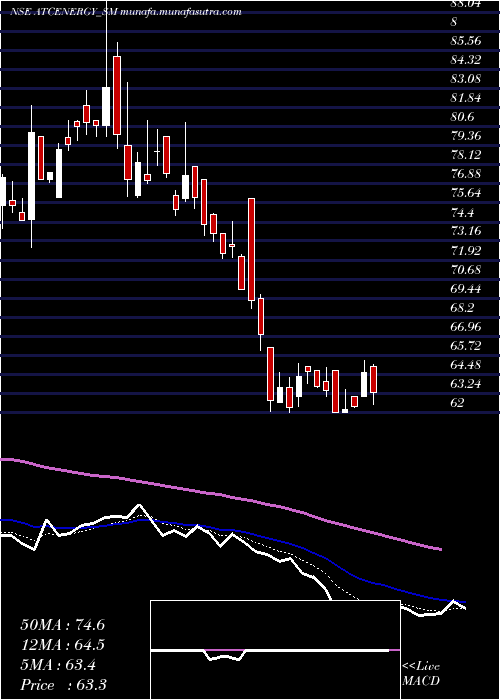Click the 76.88 price axis label
This screenshot has width=500, height=700.
466,174
